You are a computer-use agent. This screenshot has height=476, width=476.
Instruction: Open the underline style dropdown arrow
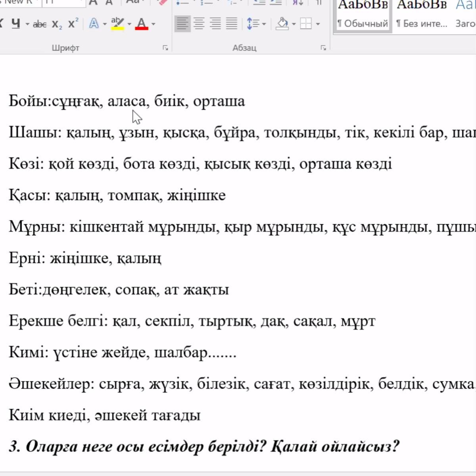click(x=27, y=24)
